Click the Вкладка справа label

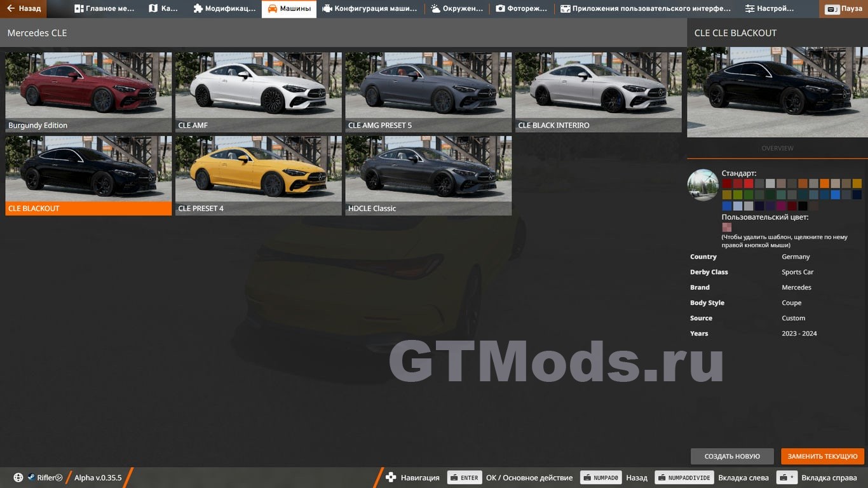(x=830, y=478)
